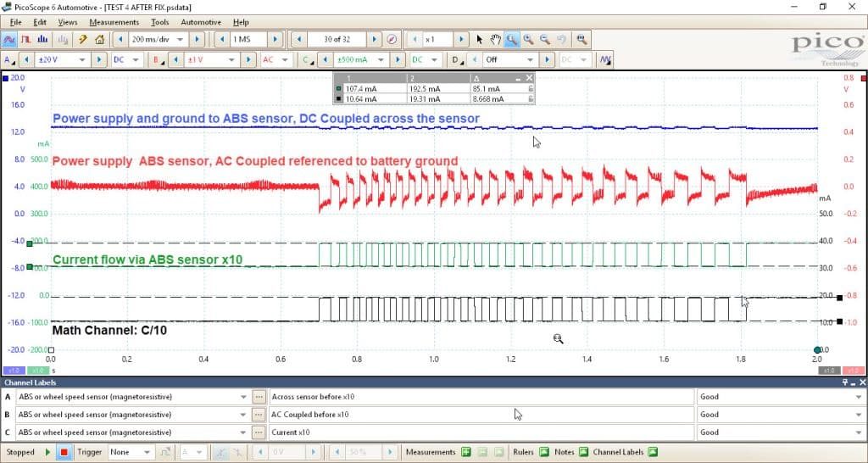Toggle the Notes panel green icon

(583, 452)
